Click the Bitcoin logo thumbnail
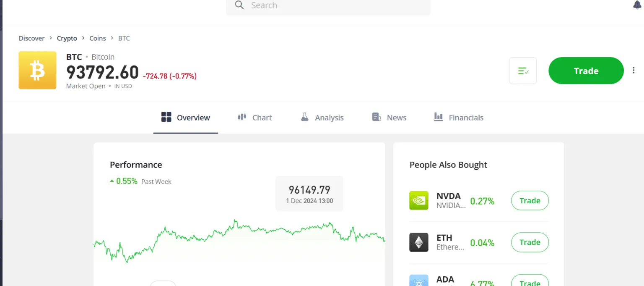The width and height of the screenshot is (644, 286). click(37, 70)
